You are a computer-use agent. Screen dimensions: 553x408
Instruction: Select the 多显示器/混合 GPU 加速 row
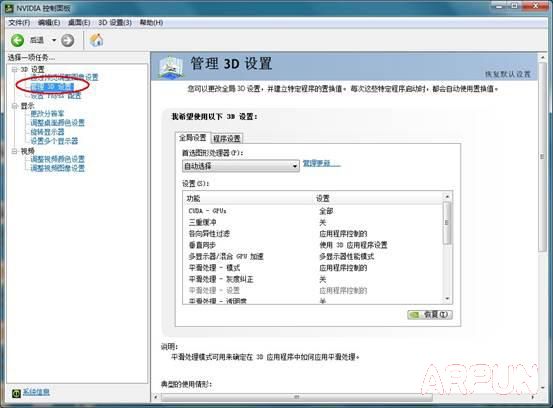[x=313, y=256]
